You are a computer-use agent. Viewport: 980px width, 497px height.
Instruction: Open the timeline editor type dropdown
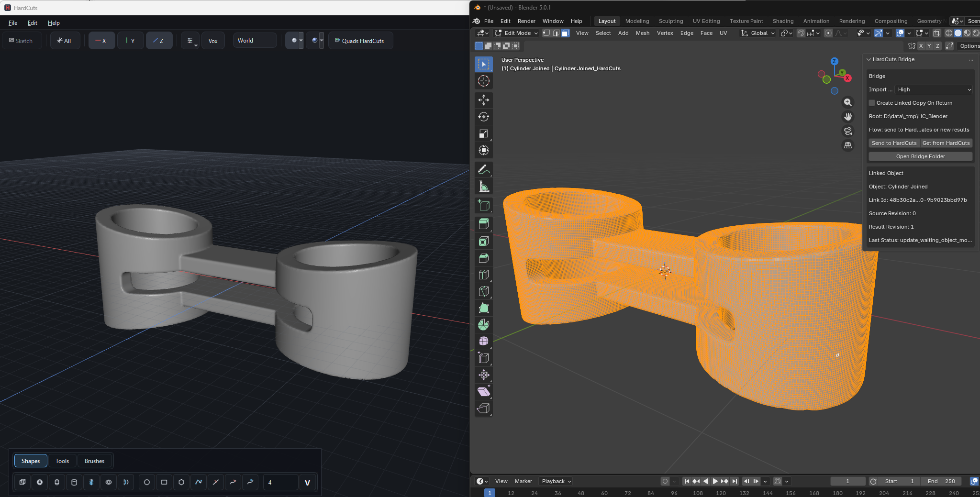[x=482, y=481]
